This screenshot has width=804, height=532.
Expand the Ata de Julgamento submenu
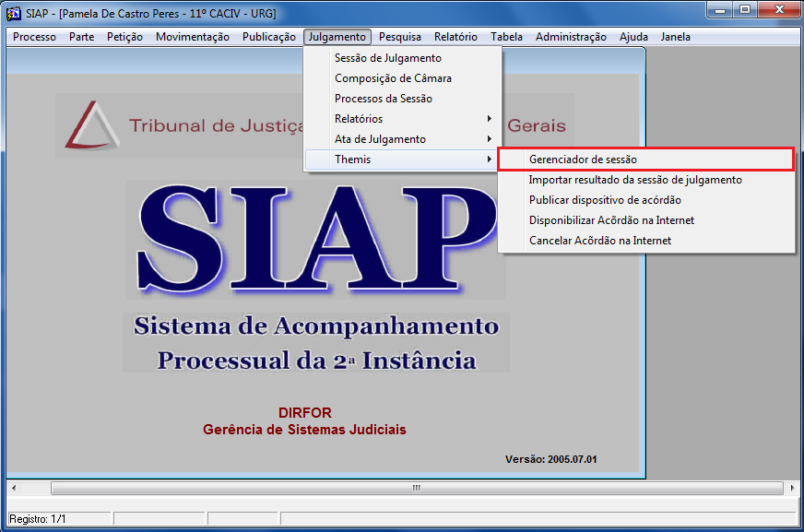tap(402, 139)
